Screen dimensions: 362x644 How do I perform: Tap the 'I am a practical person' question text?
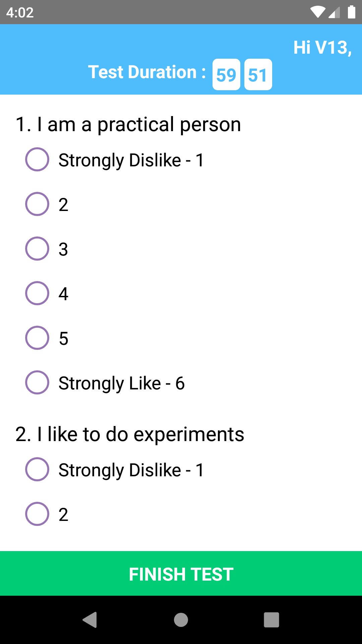(x=128, y=124)
